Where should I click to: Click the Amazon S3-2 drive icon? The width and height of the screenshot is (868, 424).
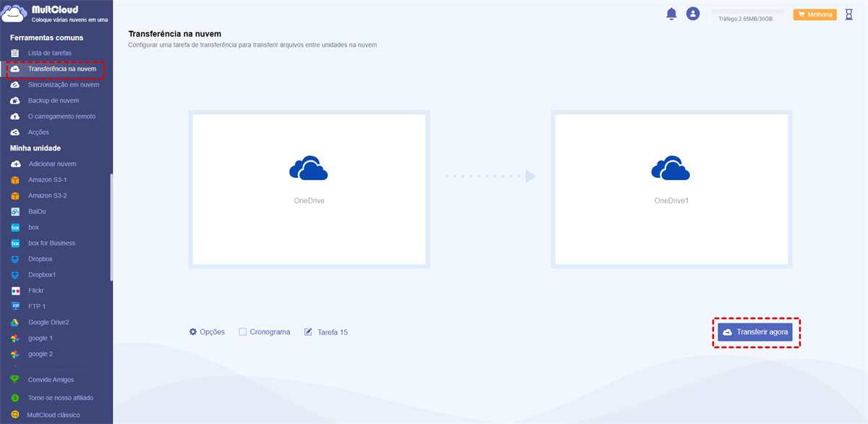click(14, 195)
